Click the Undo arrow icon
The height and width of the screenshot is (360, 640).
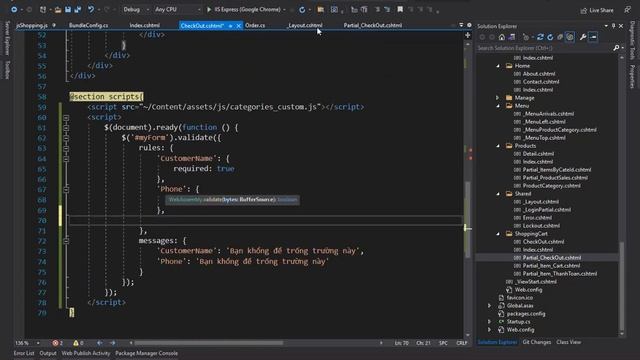(x=91, y=9)
